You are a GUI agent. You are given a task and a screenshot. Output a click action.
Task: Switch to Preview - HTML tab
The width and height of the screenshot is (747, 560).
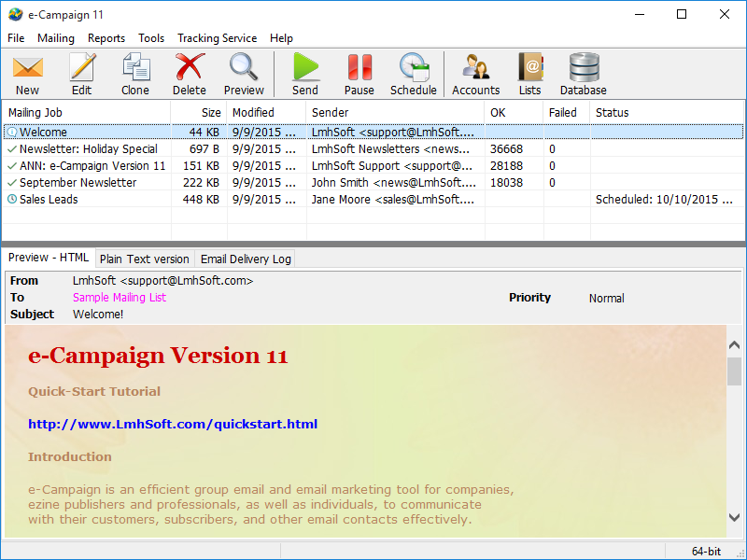(x=49, y=258)
